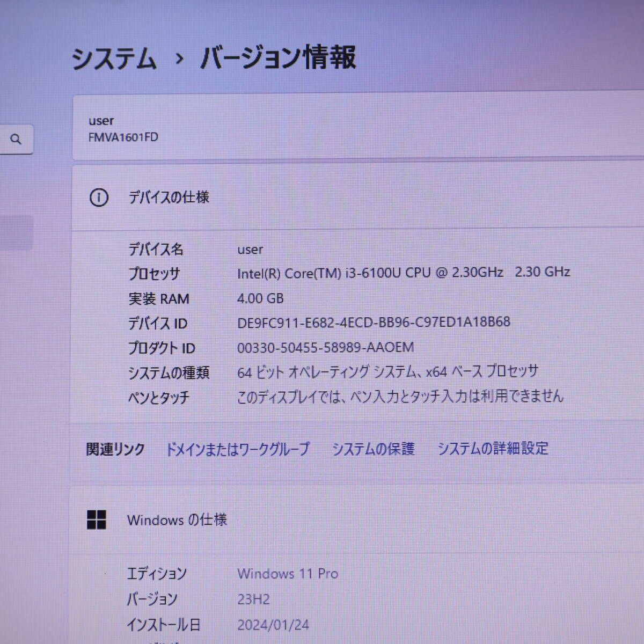Select the product ID 00330-50455-58989-AAOEM

326,347
